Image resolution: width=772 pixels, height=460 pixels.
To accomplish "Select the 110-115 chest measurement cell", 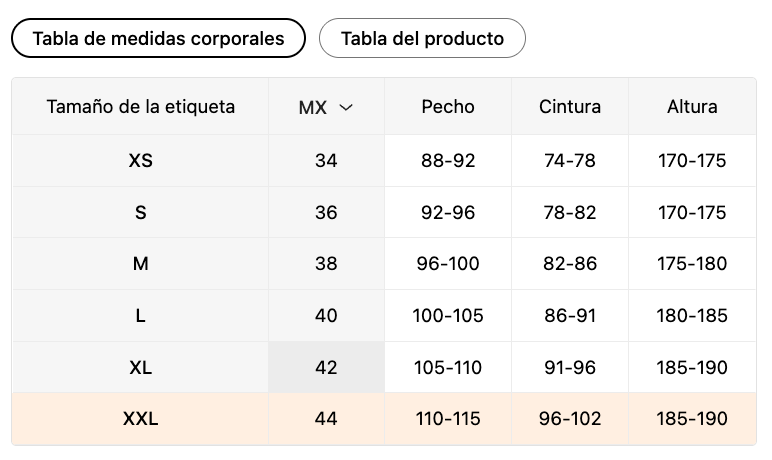I will [x=448, y=419].
